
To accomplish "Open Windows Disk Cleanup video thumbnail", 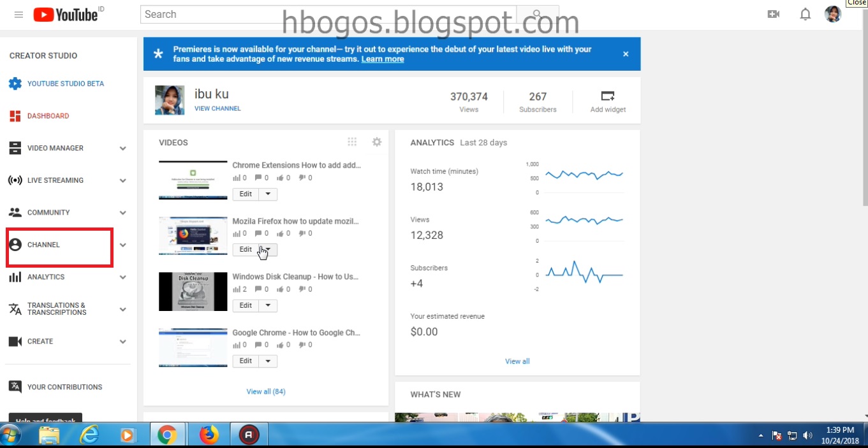I will click(x=193, y=292).
